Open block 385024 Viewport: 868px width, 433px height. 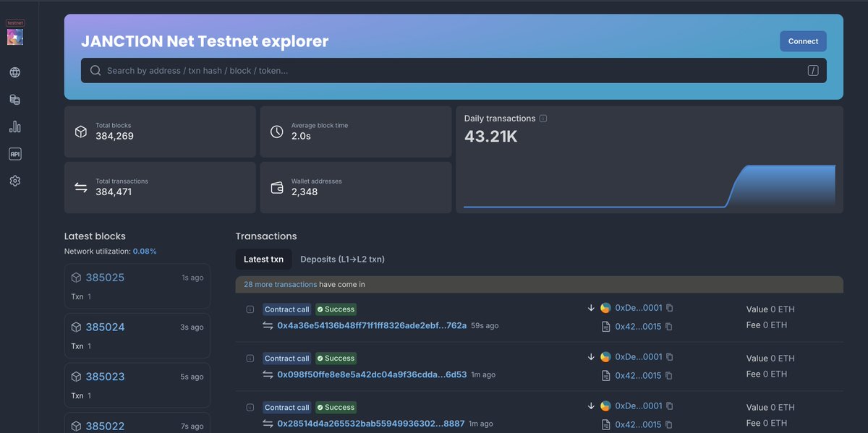point(105,327)
